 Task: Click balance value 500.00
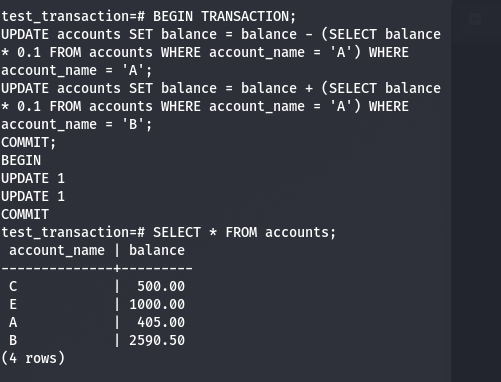(161, 286)
